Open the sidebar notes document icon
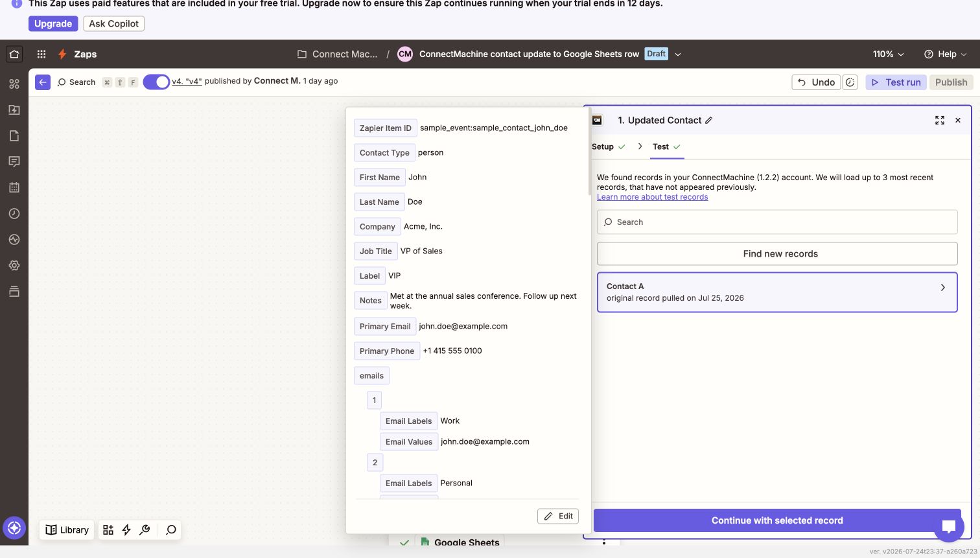The image size is (980, 558). click(x=14, y=135)
